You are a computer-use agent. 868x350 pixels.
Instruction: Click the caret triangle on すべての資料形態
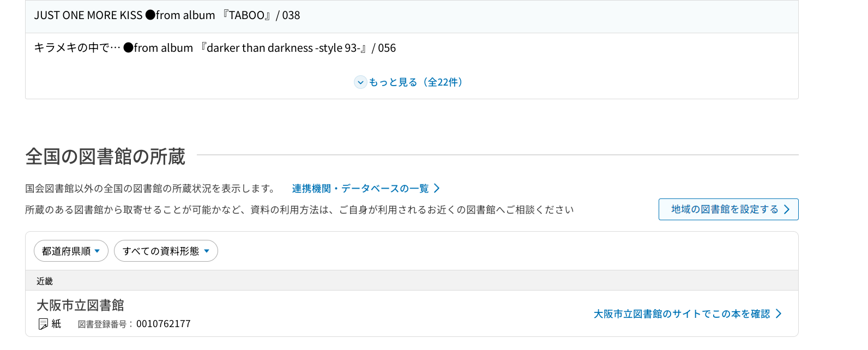[207, 251]
